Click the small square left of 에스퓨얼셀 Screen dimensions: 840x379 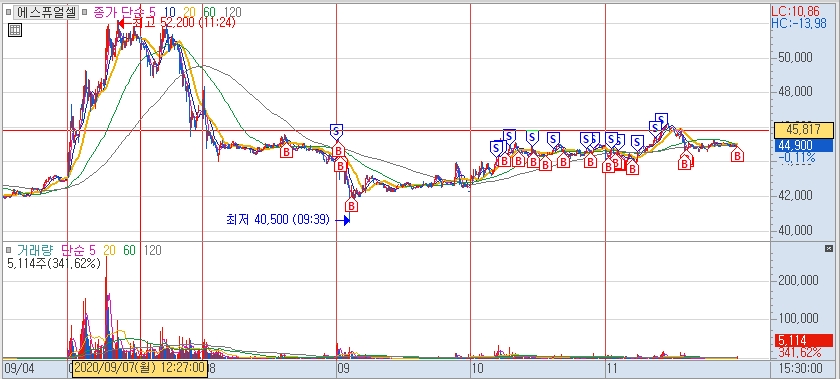click(8, 11)
